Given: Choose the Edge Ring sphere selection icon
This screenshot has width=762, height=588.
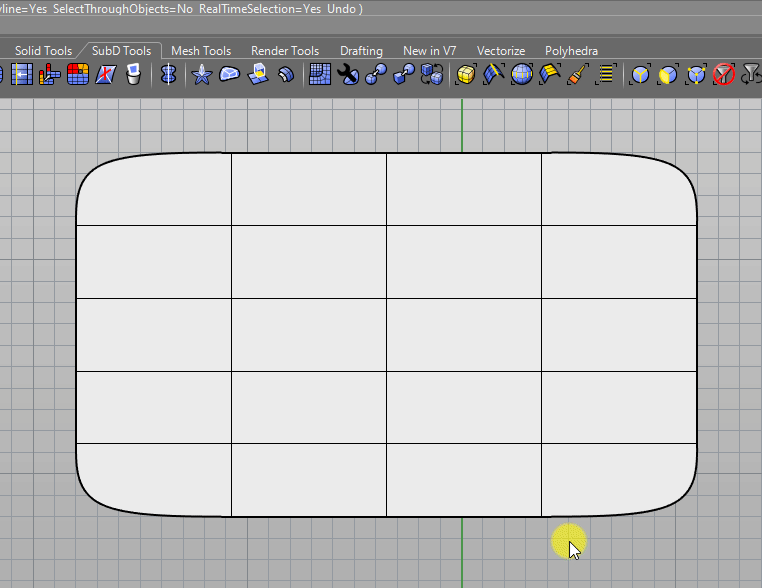Looking at the screenshot, I should [521, 74].
